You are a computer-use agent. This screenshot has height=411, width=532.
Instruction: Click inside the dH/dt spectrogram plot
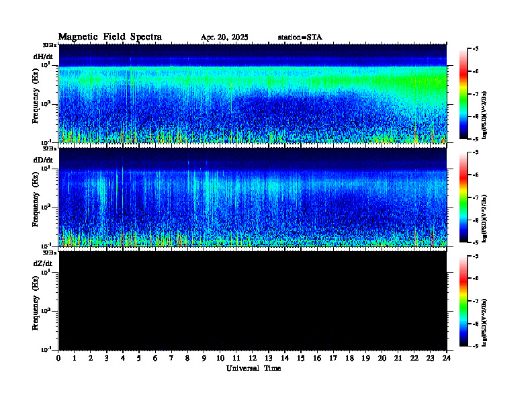[253, 93]
